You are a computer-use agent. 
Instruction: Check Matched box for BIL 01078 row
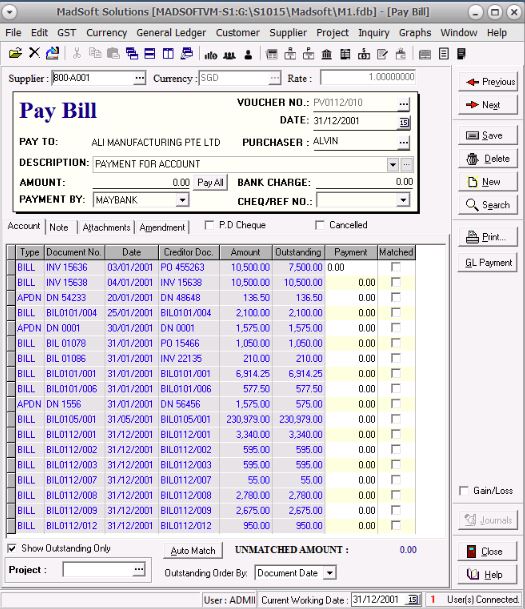click(x=396, y=343)
